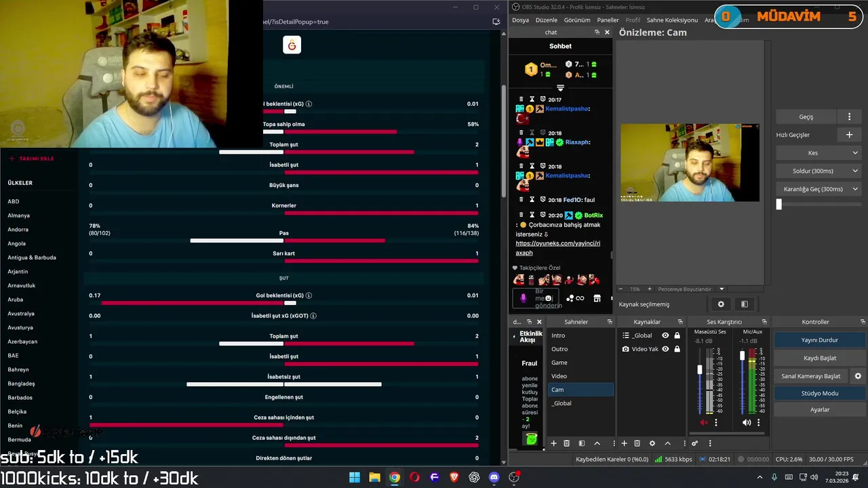Open Ayarlar settings button
Screen dimensions: 868x488
[x=820, y=409]
